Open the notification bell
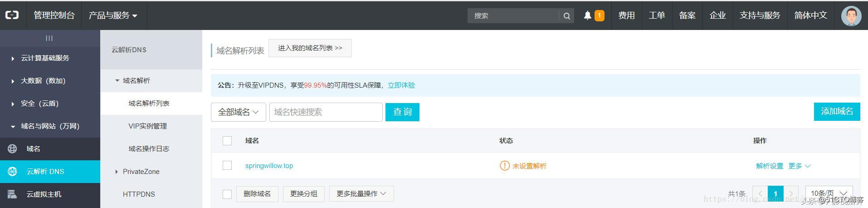 tap(587, 15)
